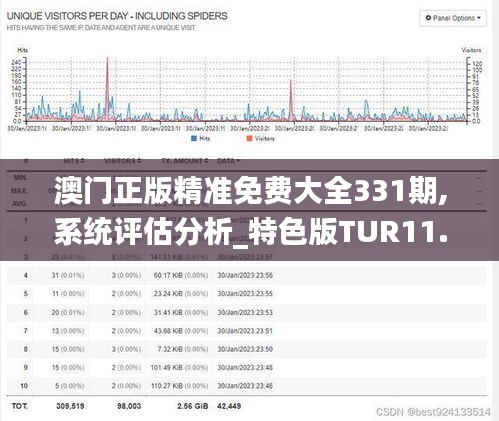Click the TOT. row label

pyautogui.click(x=20, y=406)
